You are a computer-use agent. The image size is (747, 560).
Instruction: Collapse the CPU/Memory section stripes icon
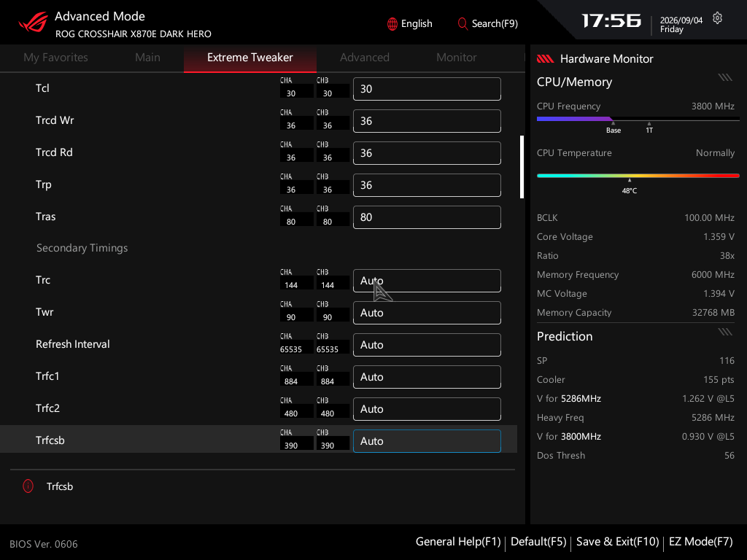pos(725,77)
